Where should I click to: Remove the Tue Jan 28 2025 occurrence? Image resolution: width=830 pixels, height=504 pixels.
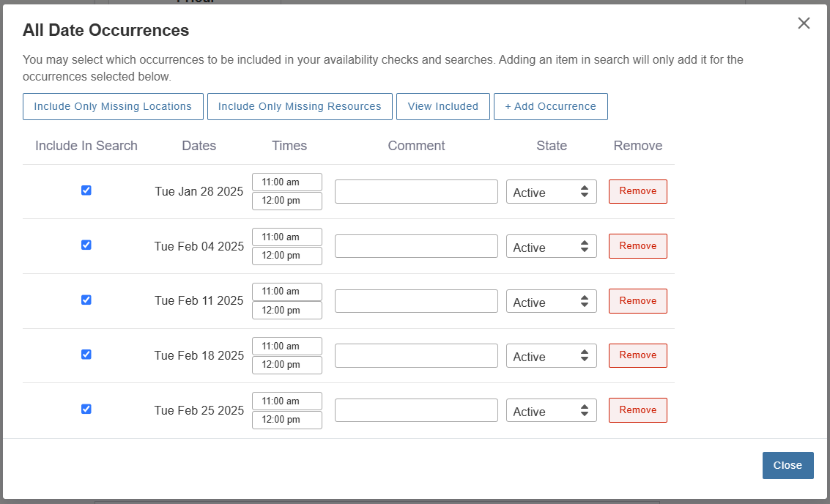[637, 191]
